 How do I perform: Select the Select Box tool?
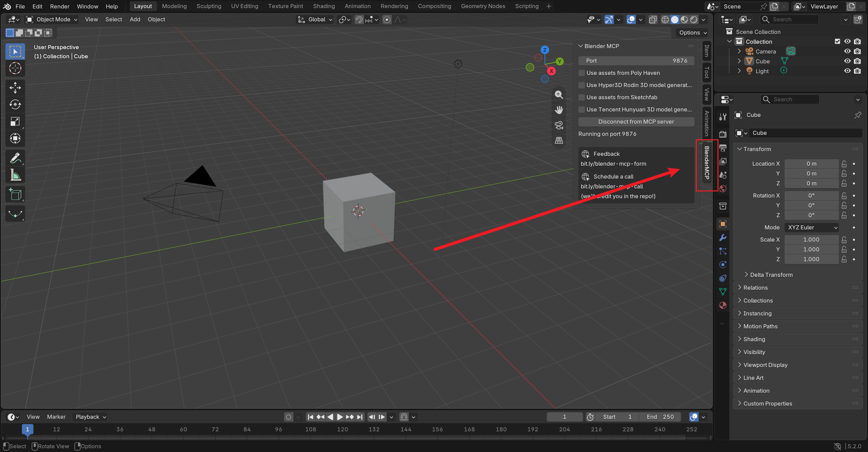[15, 52]
